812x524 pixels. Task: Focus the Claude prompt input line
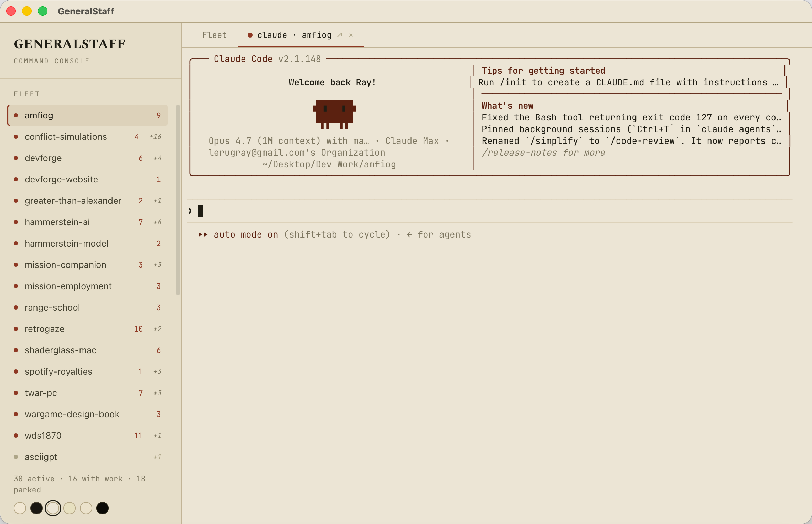pos(490,211)
